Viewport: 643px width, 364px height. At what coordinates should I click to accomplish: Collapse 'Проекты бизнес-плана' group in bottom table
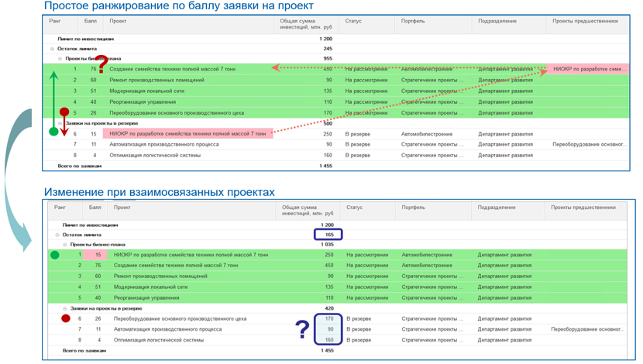[x=65, y=245]
